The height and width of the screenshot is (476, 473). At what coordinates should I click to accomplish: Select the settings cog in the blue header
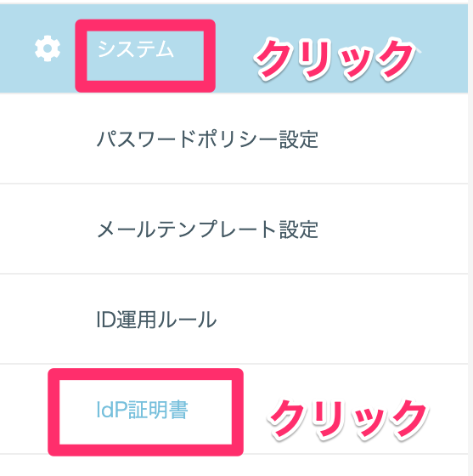point(48,48)
